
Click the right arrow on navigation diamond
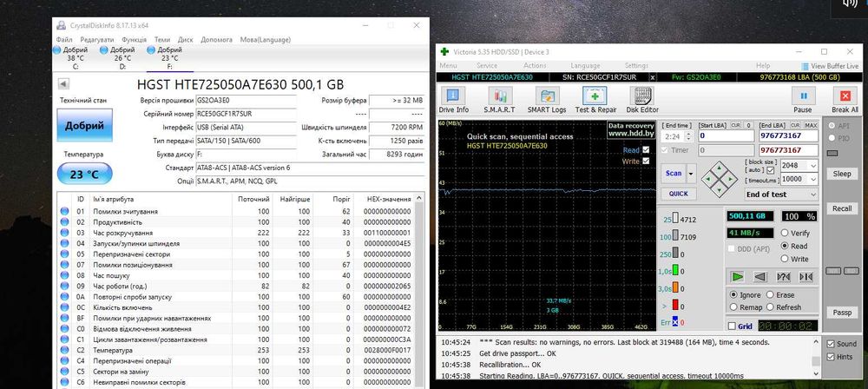point(731,179)
